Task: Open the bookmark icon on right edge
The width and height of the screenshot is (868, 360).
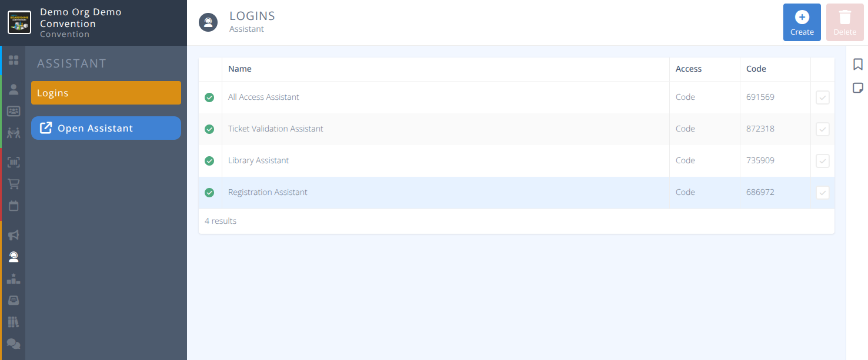Action: point(857,64)
